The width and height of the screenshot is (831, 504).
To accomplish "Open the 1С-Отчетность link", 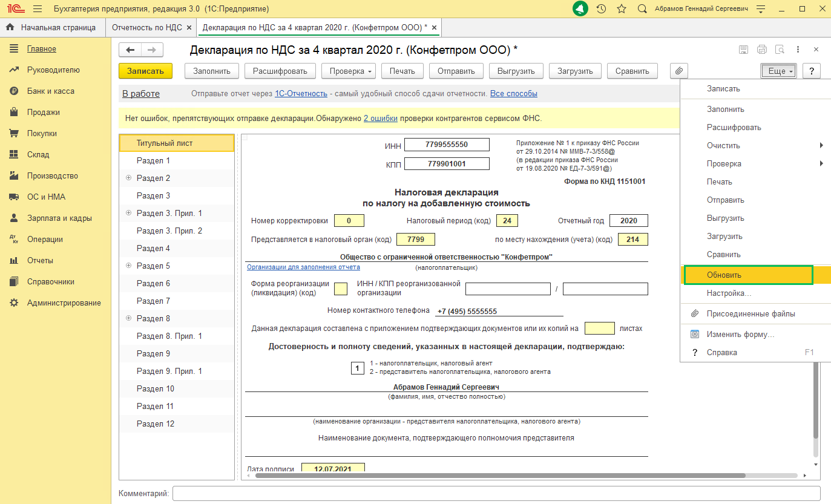I will pyautogui.click(x=301, y=94).
